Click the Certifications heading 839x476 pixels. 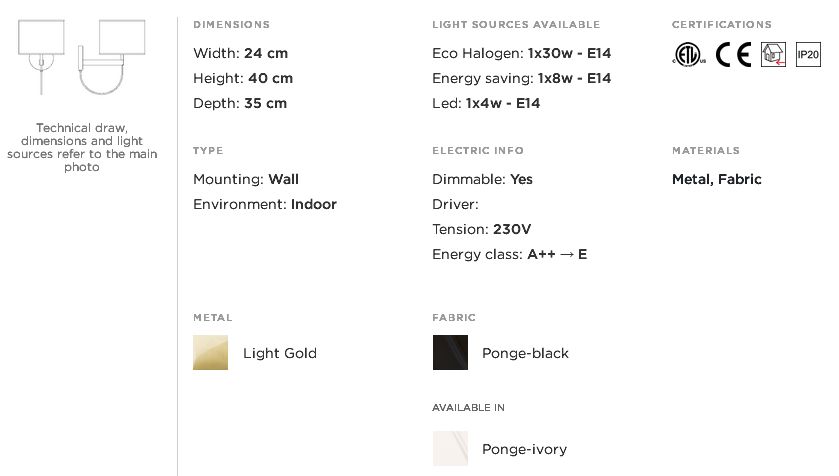722,25
